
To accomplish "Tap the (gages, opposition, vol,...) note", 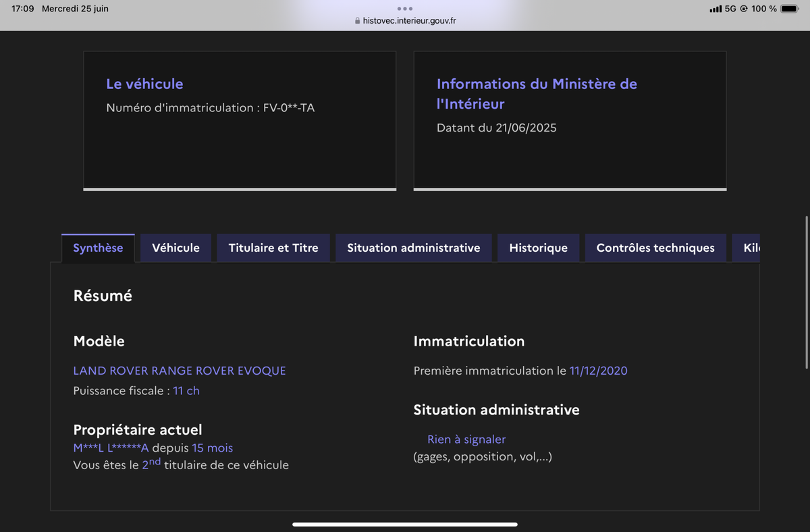I will (x=483, y=457).
